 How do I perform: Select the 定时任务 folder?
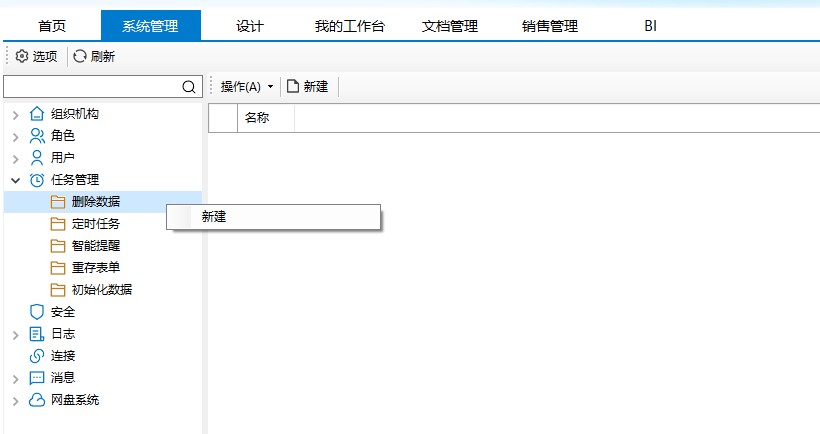[x=95, y=224]
